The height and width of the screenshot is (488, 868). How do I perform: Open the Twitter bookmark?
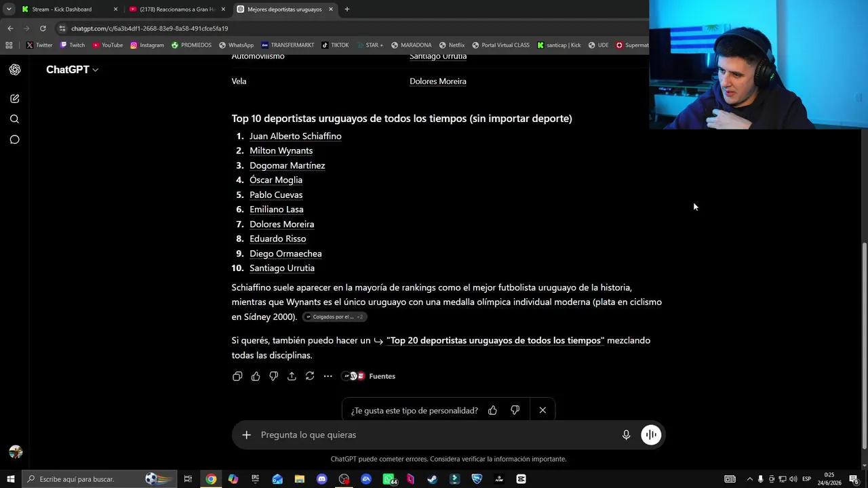coord(39,45)
